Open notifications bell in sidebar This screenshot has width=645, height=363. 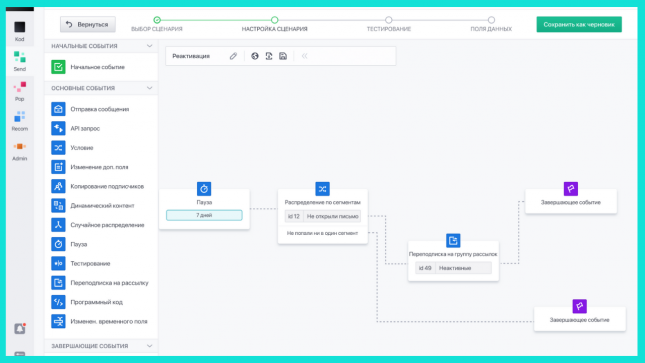(20, 328)
